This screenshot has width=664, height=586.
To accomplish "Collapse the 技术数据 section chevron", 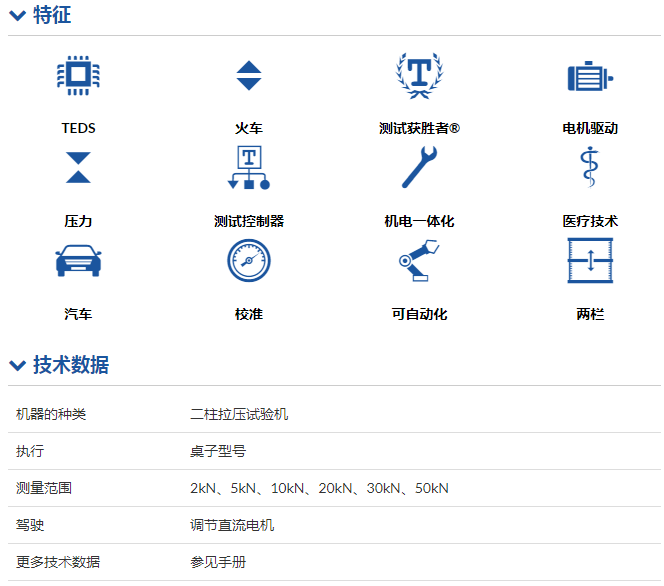I will pos(17,366).
